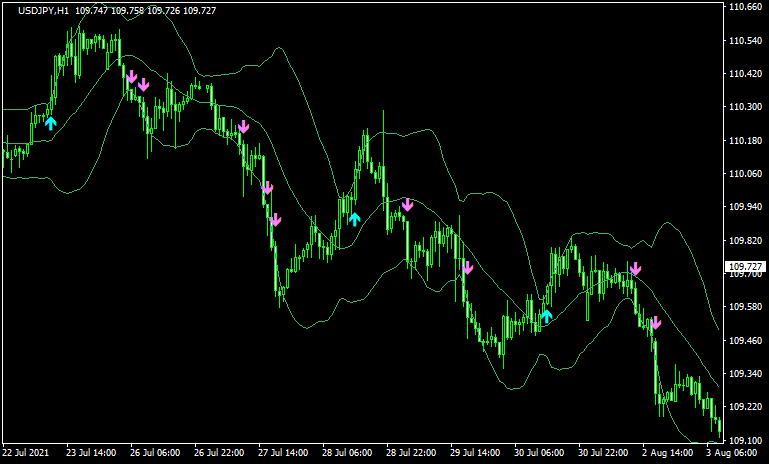Click the first cyan buy arrow near 22 Jul
Screen dimensions: 769x464
[51, 123]
